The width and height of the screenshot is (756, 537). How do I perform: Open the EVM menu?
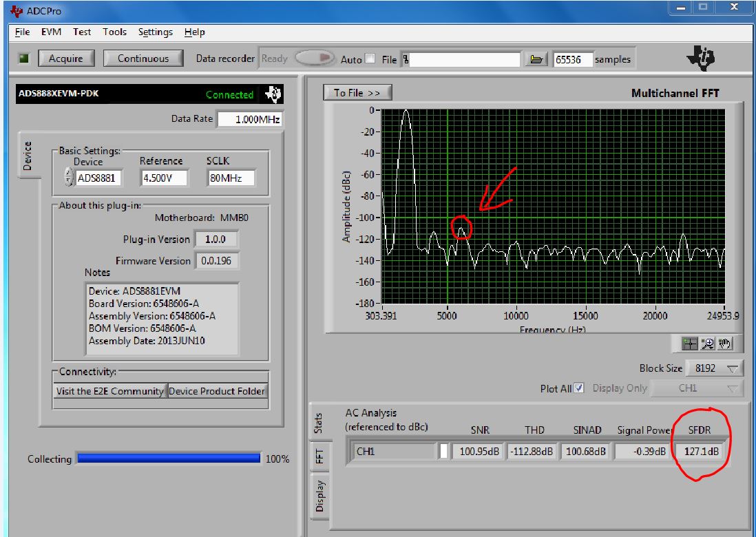click(51, 32)
